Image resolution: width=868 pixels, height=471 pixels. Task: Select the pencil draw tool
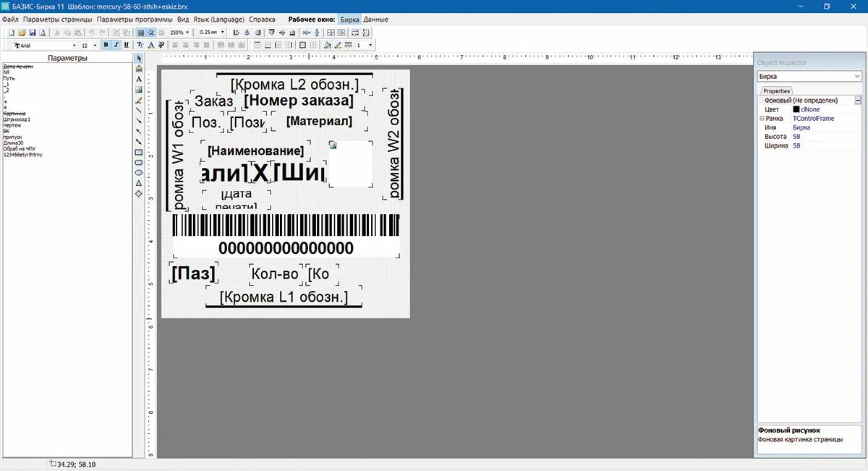coord(138,99)
